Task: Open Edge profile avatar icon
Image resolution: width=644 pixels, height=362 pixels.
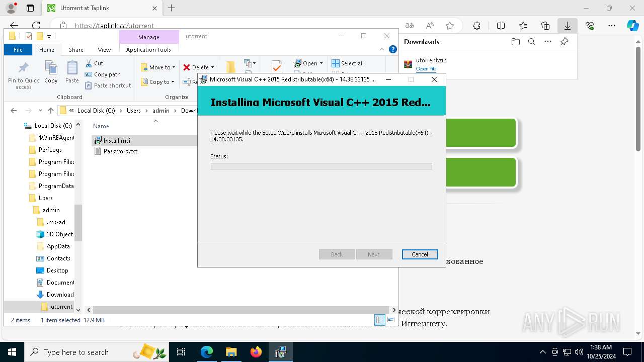Action: [11, 8]
